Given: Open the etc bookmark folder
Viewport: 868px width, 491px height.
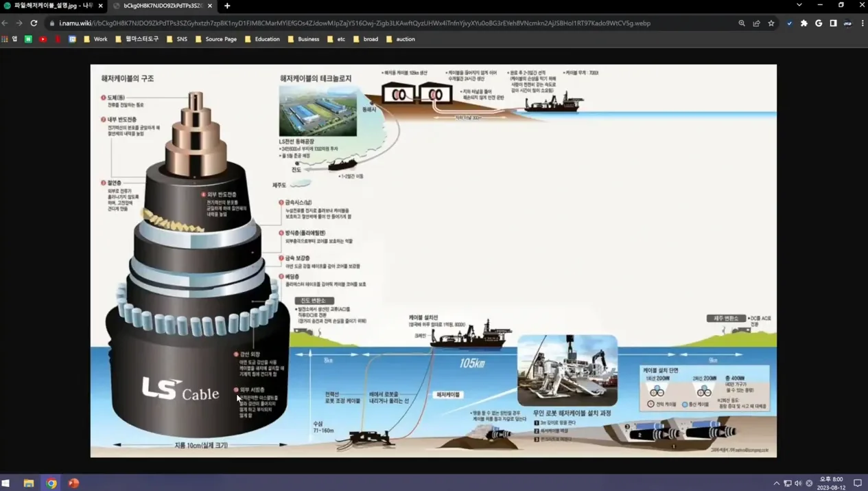Looking at the screenshot, I should [336, 39].
